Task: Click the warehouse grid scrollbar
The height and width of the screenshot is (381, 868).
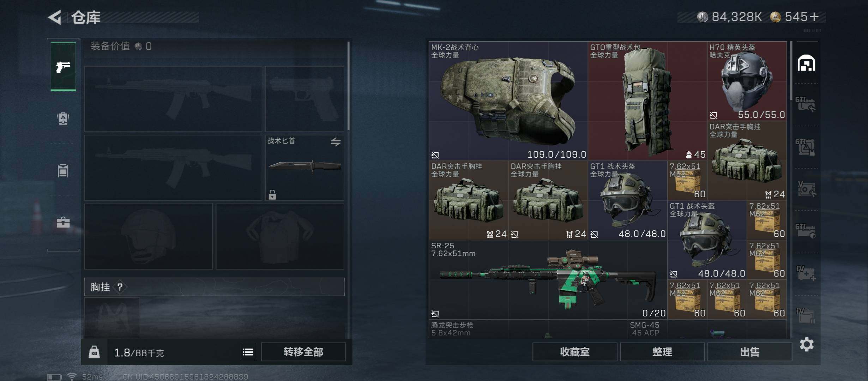Action: point(791,71)
